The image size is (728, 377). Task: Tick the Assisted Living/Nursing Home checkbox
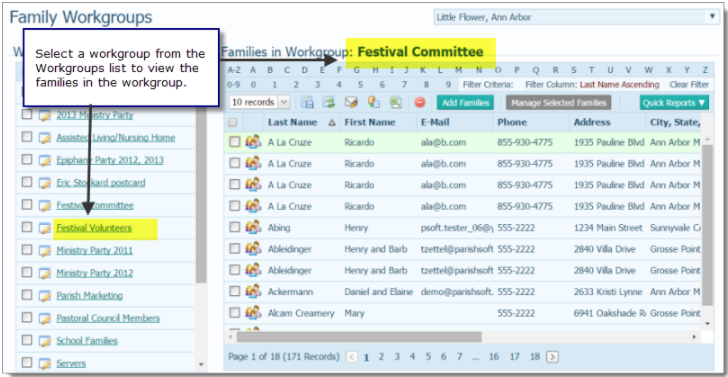pyautogui.click(x=27, y=137)
